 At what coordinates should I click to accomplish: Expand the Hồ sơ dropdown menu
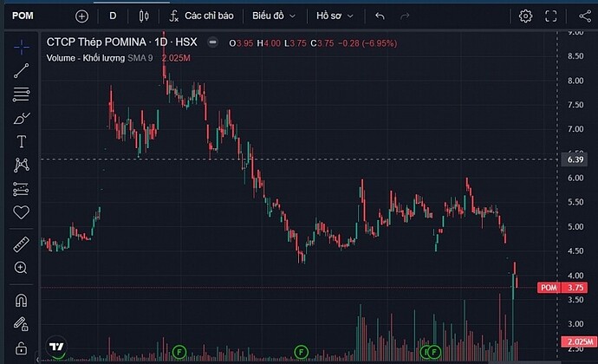[335, 16]
